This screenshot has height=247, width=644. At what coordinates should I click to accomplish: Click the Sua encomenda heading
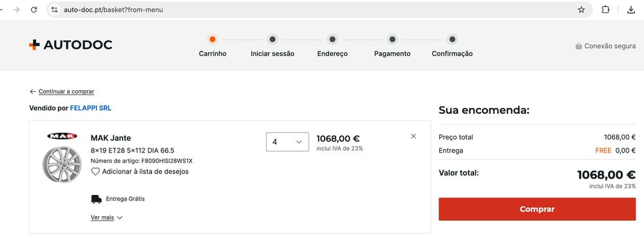pos(484,110)
